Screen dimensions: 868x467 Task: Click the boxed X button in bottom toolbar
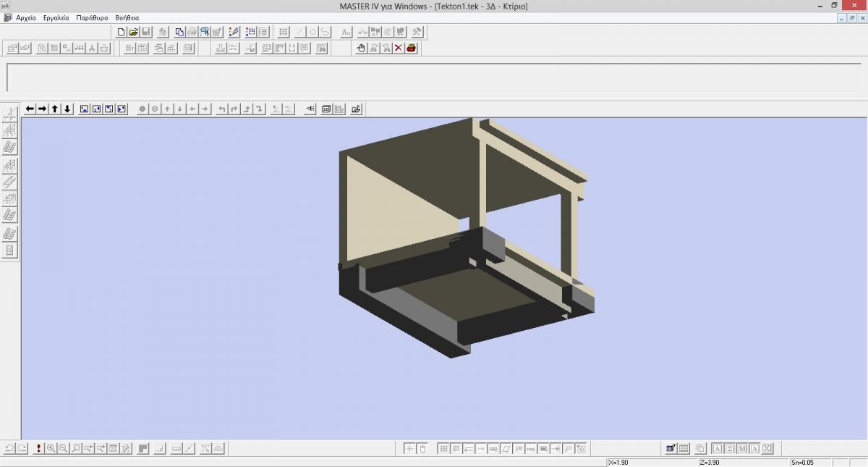[767, 449]
